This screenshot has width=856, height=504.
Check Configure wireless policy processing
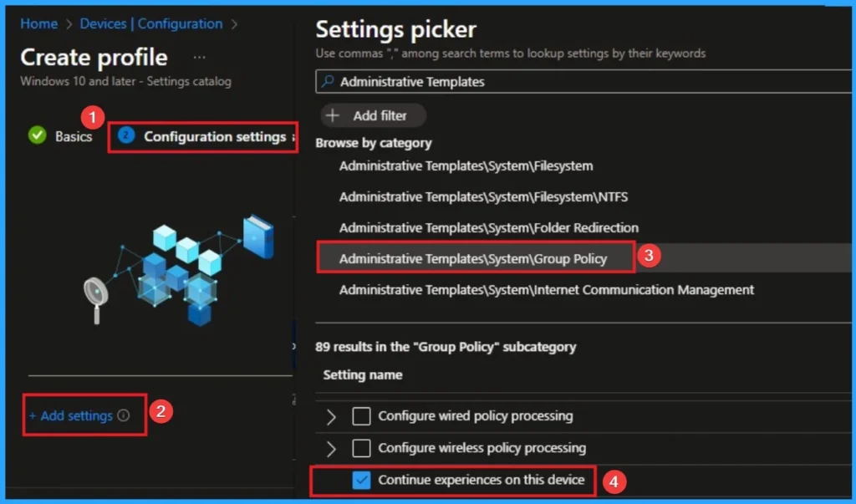coord(361,448)
